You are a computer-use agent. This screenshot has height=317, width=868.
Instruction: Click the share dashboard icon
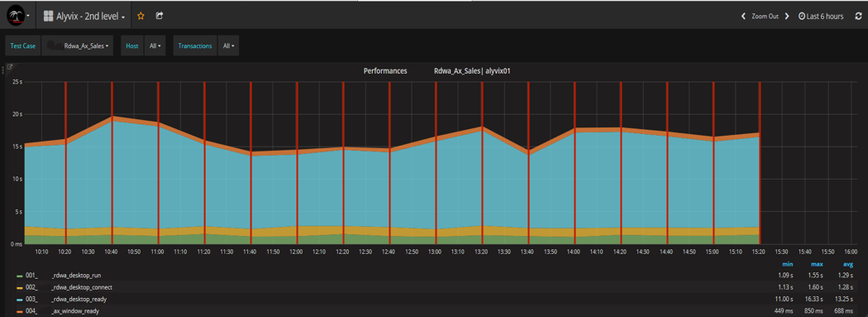(x=160, y=16)
